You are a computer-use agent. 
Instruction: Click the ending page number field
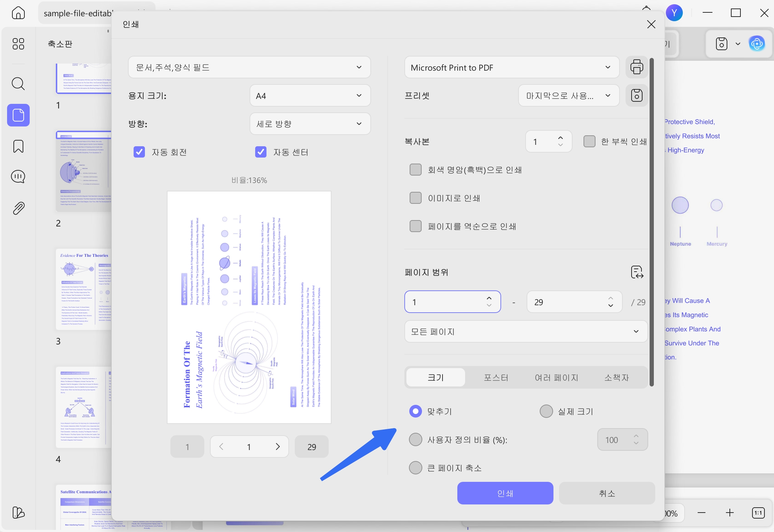point(574,302)
